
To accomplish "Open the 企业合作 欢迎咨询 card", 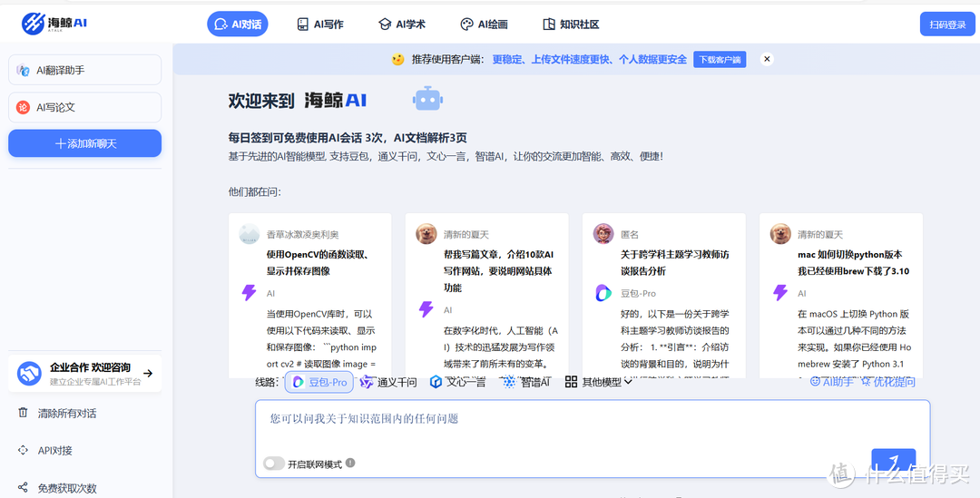I will click(x=84, y=374).
